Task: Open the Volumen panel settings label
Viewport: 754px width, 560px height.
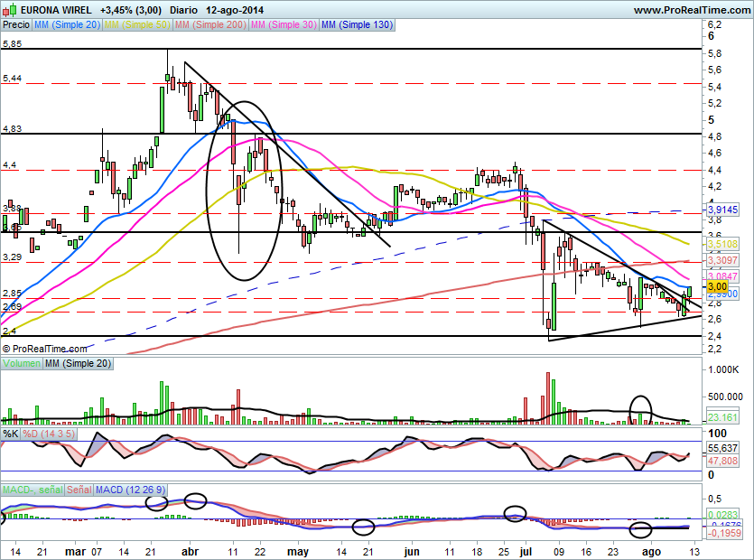Action: [21, 363]
